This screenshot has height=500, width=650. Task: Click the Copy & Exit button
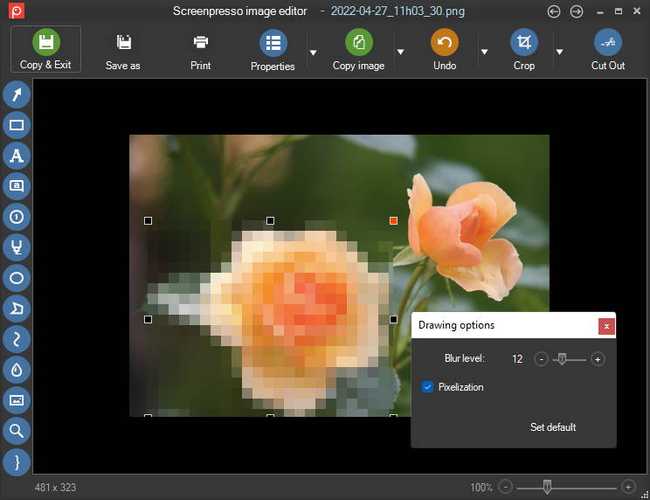pos(45,50)
